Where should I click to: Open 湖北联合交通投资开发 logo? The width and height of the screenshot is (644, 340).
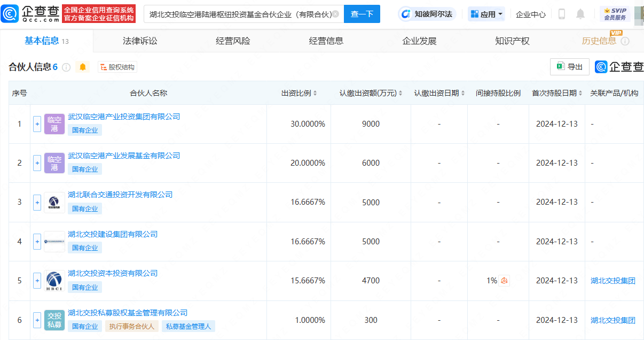54,203
